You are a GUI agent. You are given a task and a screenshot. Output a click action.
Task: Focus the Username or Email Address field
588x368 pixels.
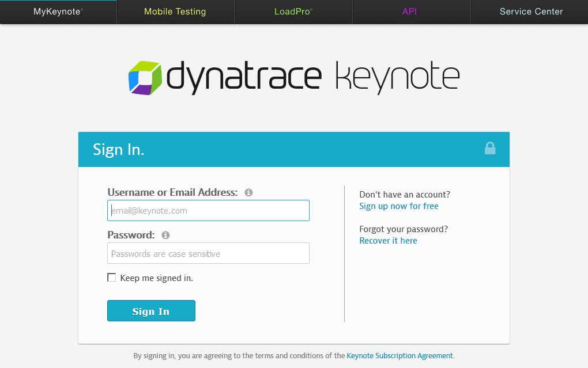[208, 211]
